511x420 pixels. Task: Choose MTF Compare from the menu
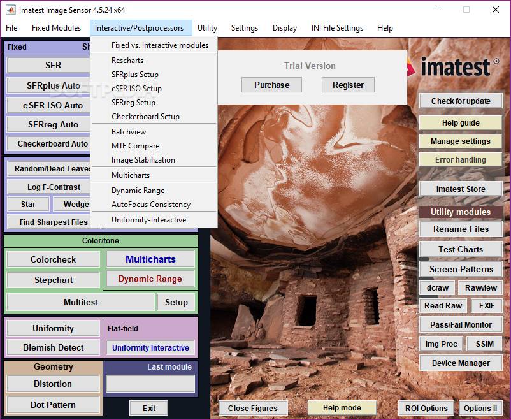(154, 146)
